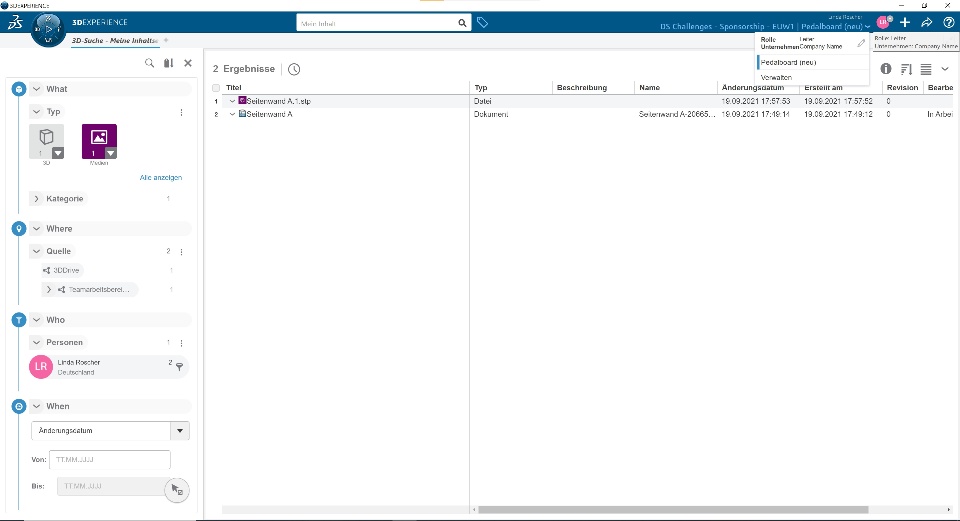The width and height of the screenshot is (960, 521).
Task: Click the When clock circle icon
Action: click(19, 406)
